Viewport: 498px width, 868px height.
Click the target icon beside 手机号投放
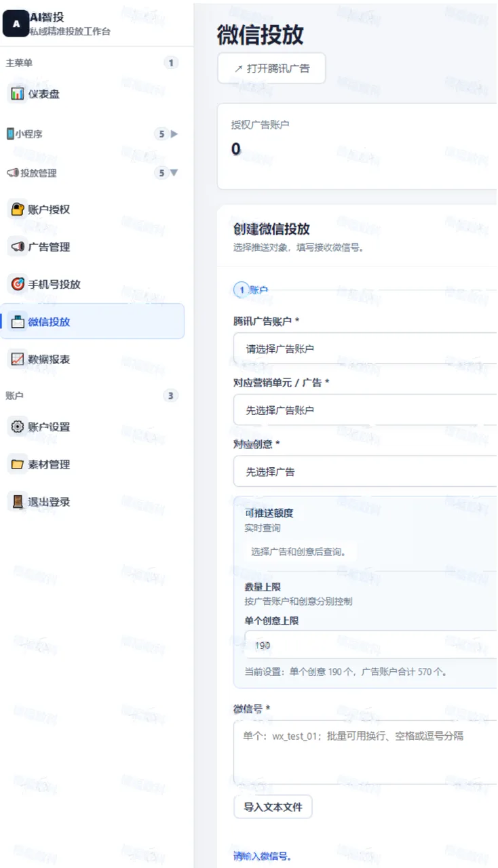click(x=18, y=284)
